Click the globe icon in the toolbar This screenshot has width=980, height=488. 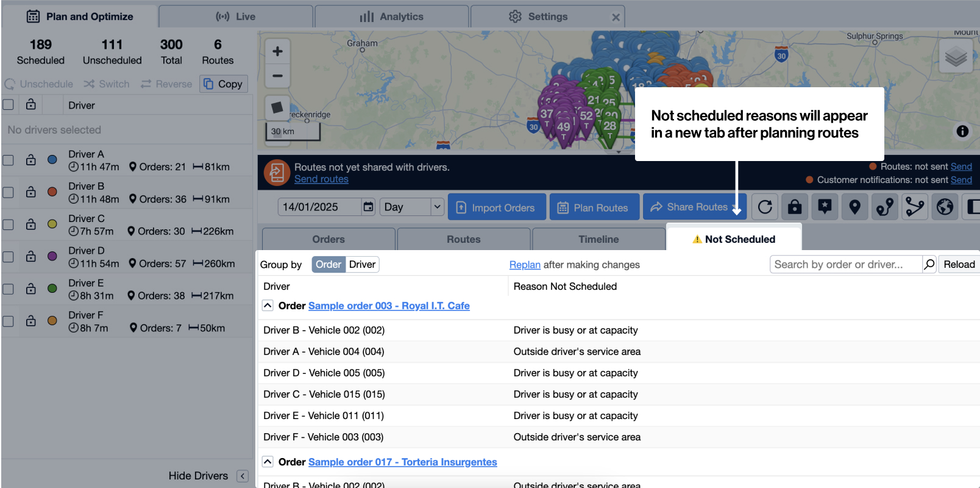(945, 207)
